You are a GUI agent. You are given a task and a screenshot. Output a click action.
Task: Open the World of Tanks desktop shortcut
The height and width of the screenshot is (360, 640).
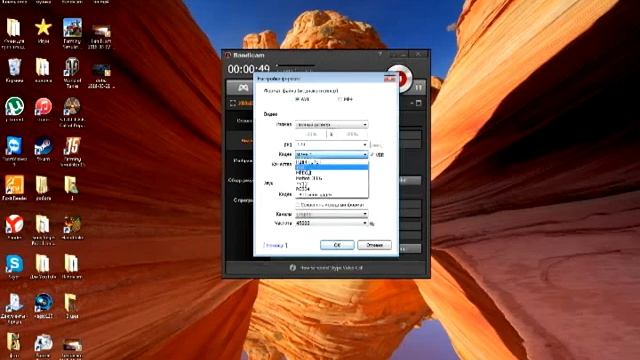pyautogui.click(x=72, y=72)
